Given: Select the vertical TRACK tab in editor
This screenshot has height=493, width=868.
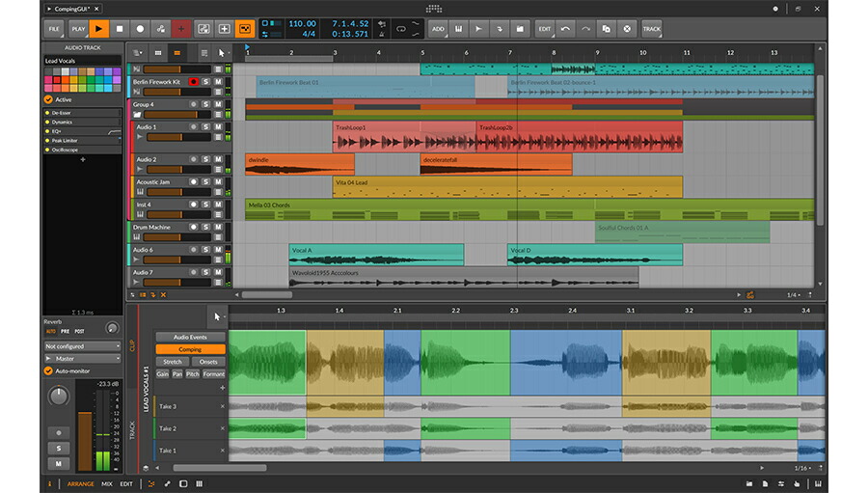Looking at the screenshot, I should 132,430.
